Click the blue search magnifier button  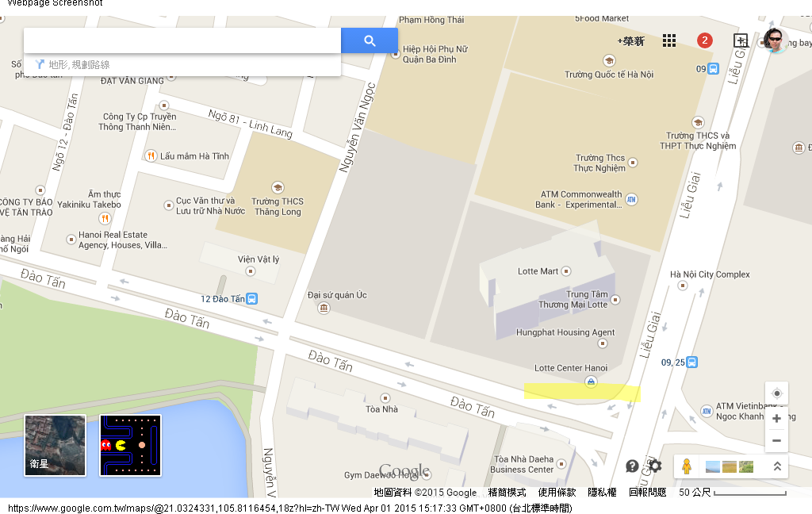[370, 40]
